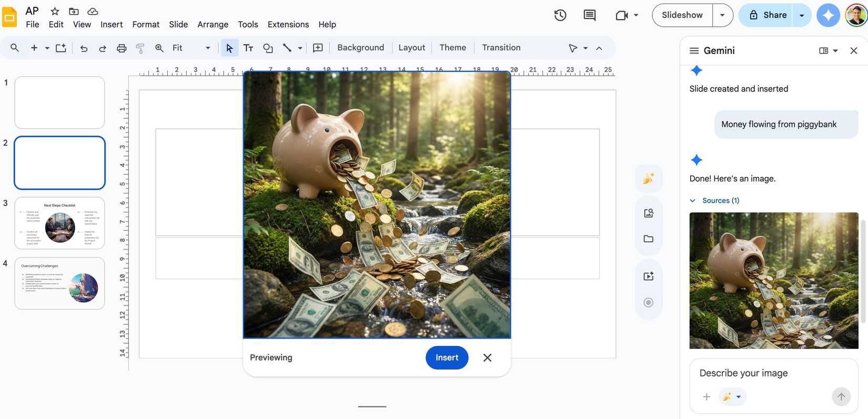Image resolution: width=868 pixels, height=419 pixels.
Task: Expand the line tool dropdown arrow
Action: coord(300,48)
